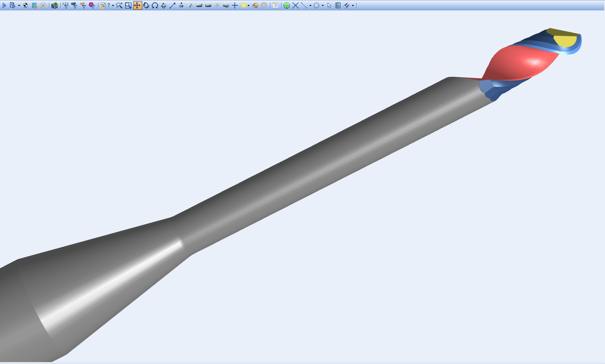Image resolution: width=605 pixels, height=364 pixels.
Task: Click the add snapshot camera icon
Action: [x=54, y=5]
